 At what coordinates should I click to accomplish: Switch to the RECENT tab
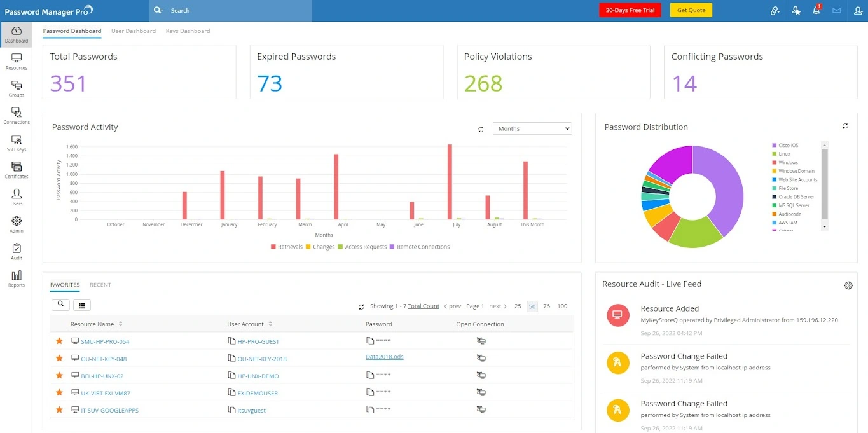[100, 285]
